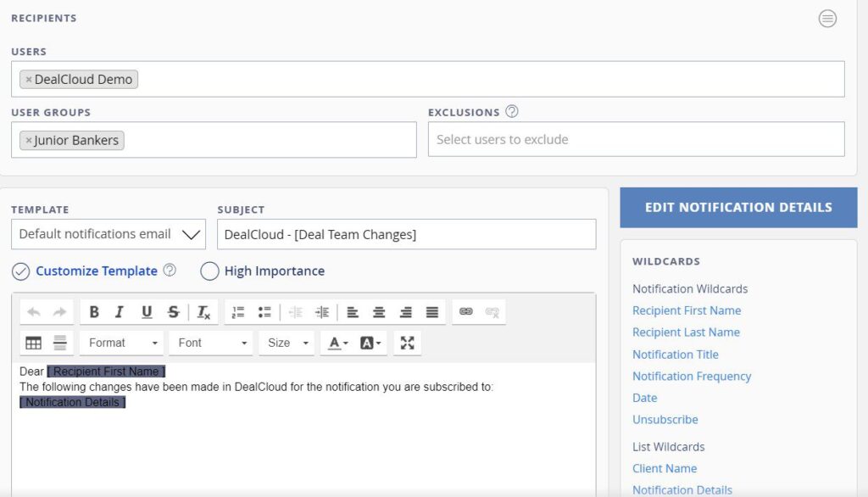Viewport: 868px width, 497px height.
Task: Insert the Notification Title wildcard
Action: point(676,355)
